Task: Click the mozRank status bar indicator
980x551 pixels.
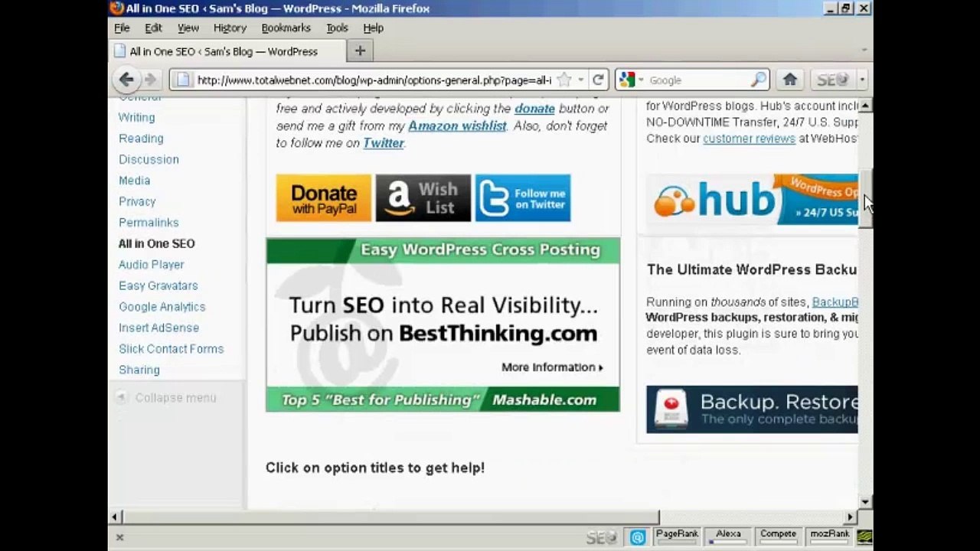Action: click(830, 536)
